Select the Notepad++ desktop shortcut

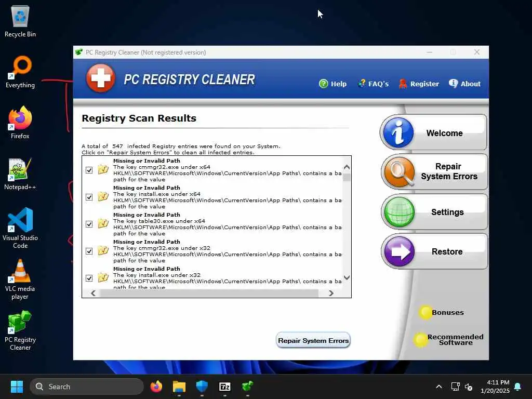[x=20, y=174]
